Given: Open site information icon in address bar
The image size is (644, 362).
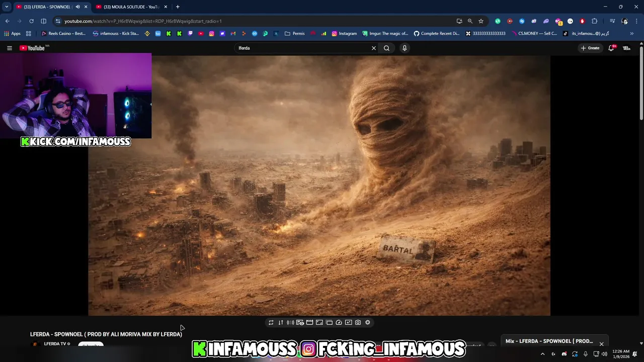Looking at the screenshot, I should (x=58, y=21).
